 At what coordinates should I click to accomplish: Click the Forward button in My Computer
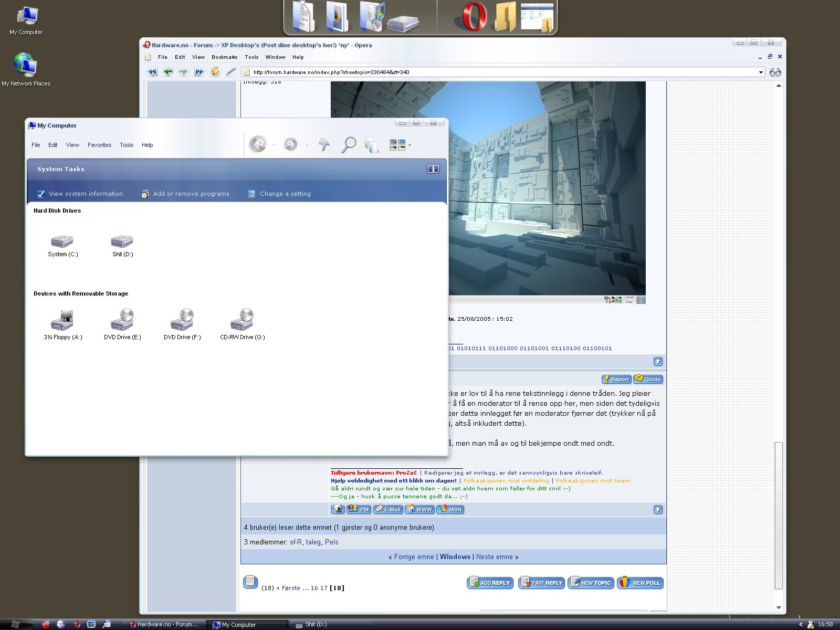290,144
